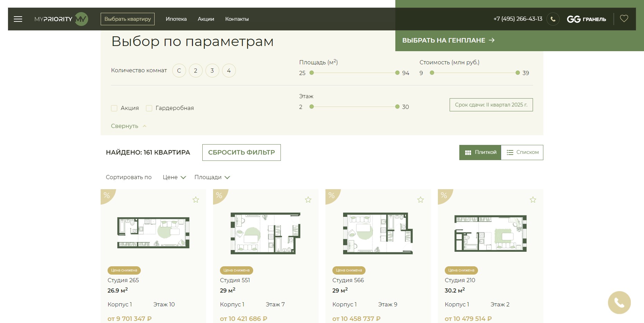The height and width of the screenshot is (323, 644).
Task: Click the phone icon in header
Action: (x=553, y=19)
